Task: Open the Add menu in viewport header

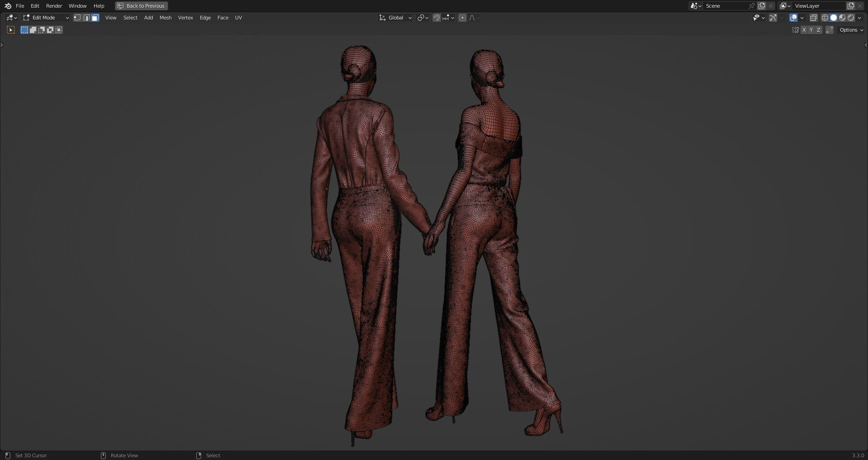Action: point(148,18)
